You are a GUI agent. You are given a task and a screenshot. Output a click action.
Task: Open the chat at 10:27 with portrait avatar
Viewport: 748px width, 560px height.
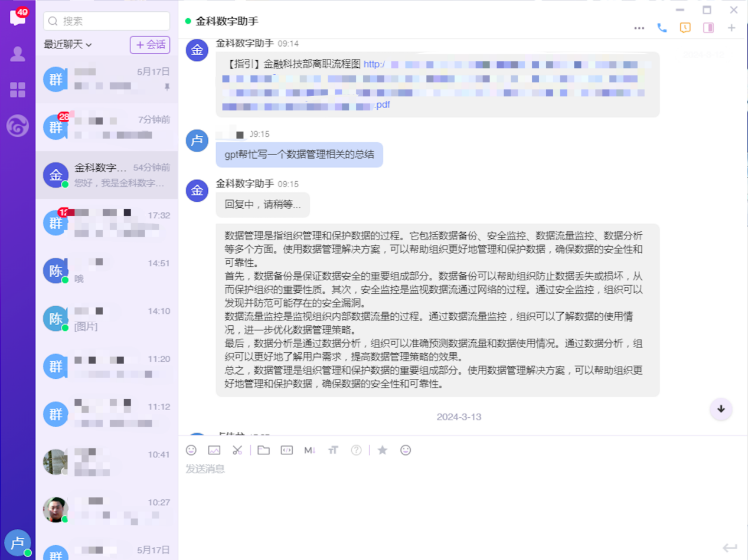pyautogui.click(x=107, y=509)
